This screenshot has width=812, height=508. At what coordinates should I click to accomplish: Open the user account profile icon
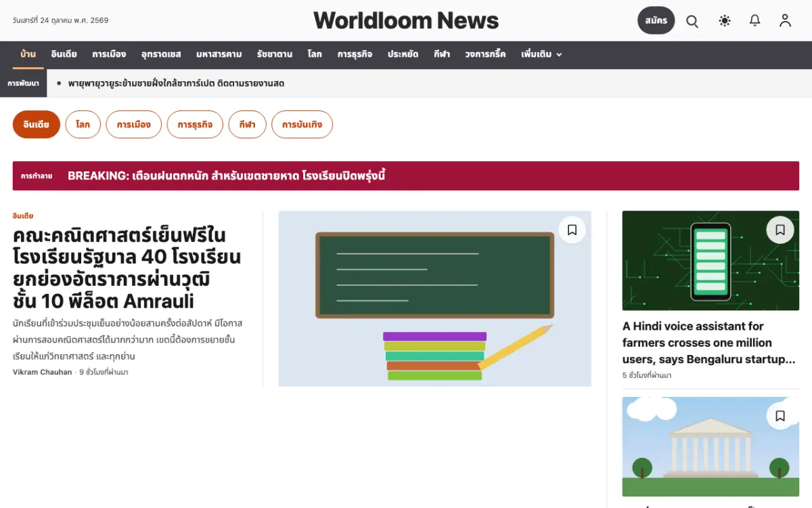[785, 21]
